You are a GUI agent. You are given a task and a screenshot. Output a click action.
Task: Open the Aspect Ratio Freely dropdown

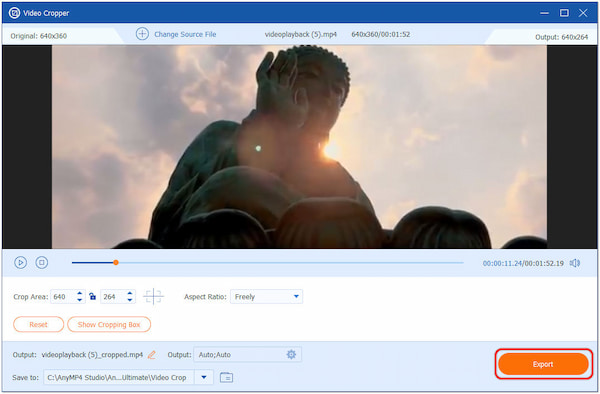tap(266, 297)
